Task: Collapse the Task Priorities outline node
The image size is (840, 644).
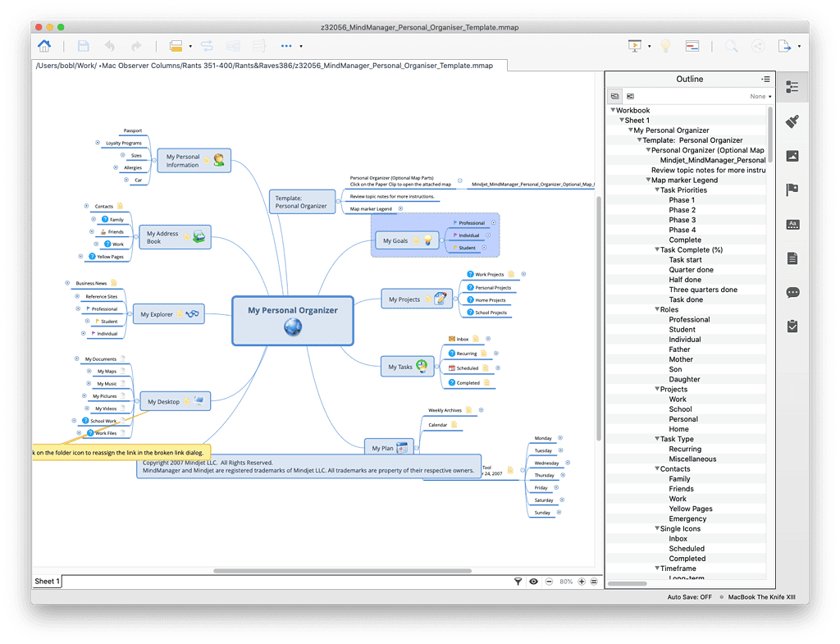Action: pyautogui.click(x=658, y=190)
